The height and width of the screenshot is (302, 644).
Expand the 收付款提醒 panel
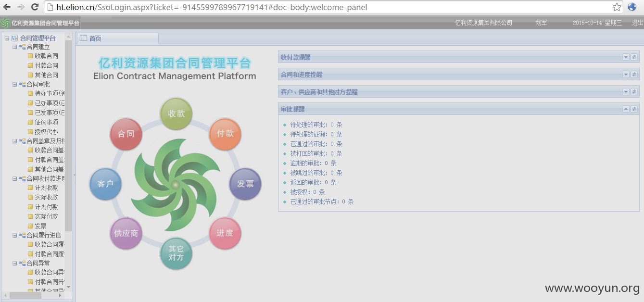click(626, 57)
